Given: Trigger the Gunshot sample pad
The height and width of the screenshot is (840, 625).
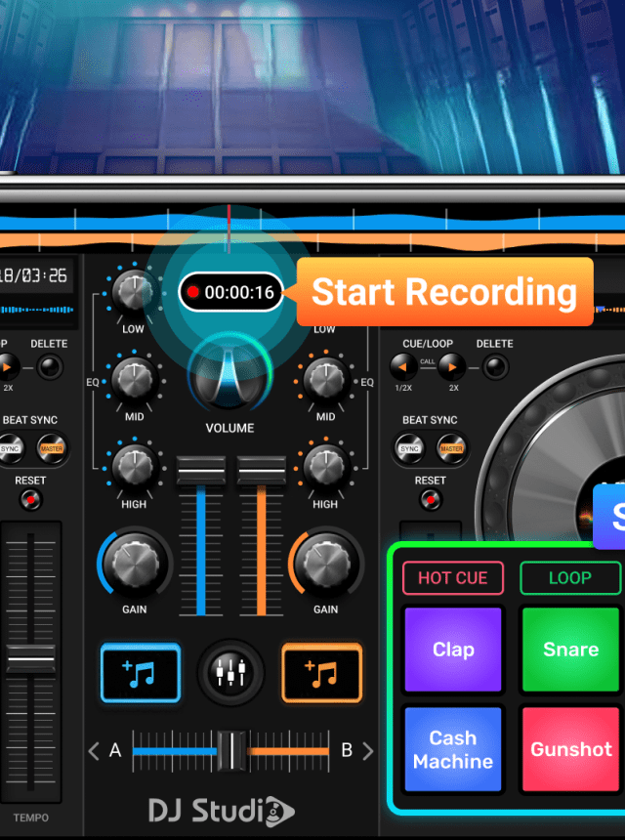Looking at the screenshot, I should point(570,749).
